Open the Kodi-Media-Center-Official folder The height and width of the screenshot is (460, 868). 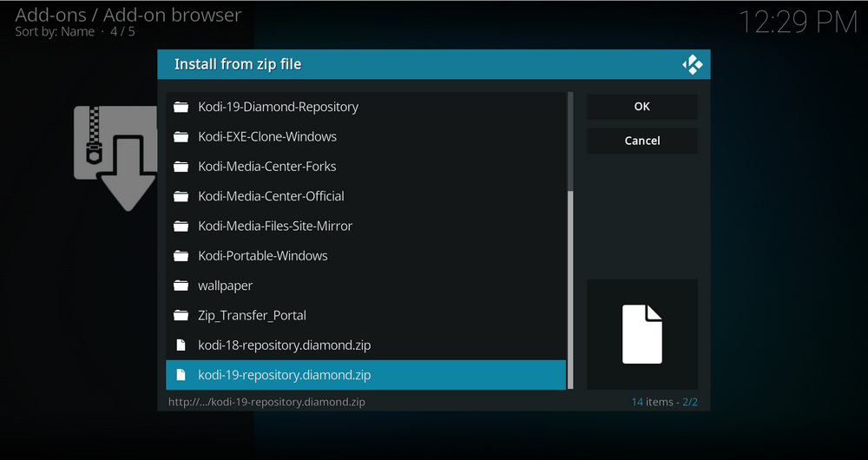[271, 196]
